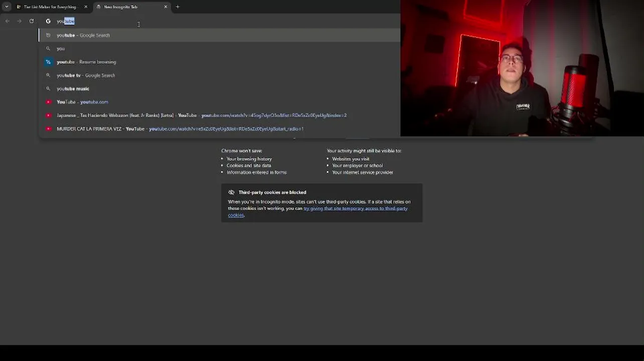Image resolution: width=644 pixels, height=361 pixels.
Task: Choose 'youtube tv - Google Search' suggestion
Action: point(220,75)
